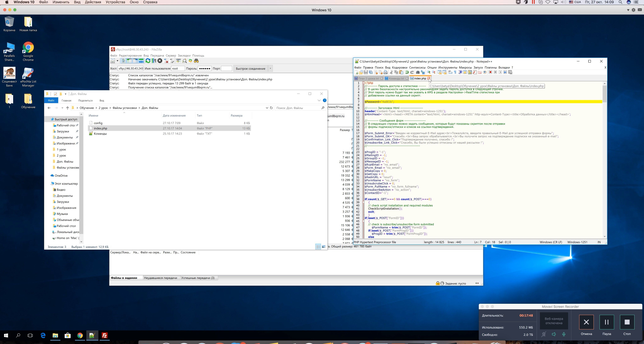Click FileZilla cancel current operation icon
Image resolution: width=644 pixels, height=344 pixels.
160,61
